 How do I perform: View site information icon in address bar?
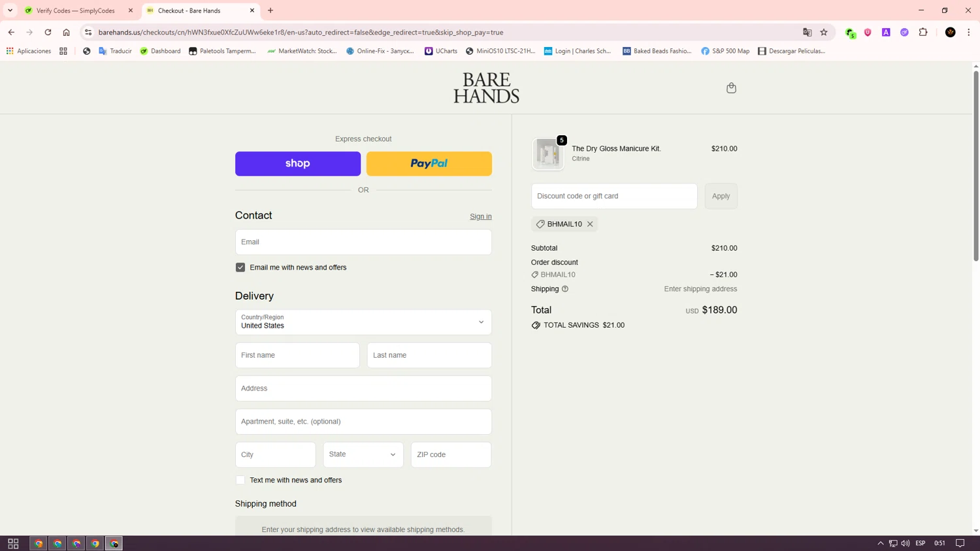coord(88,32)
